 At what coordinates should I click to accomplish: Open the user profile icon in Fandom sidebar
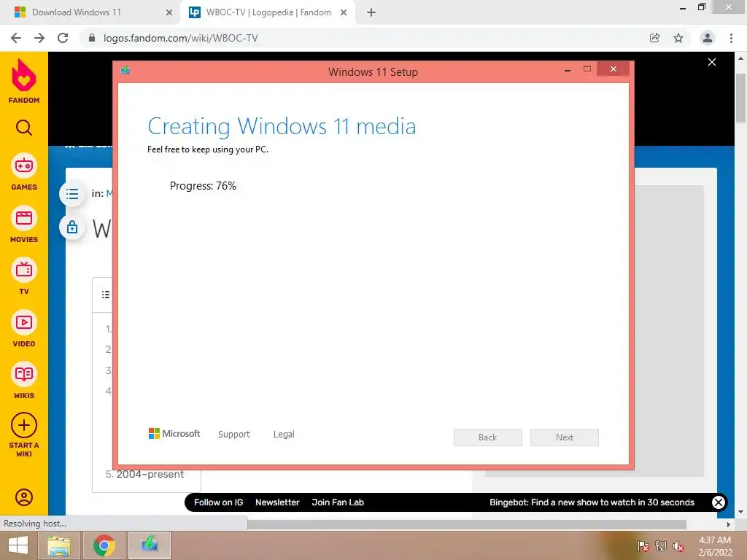[x=24, y=497]
